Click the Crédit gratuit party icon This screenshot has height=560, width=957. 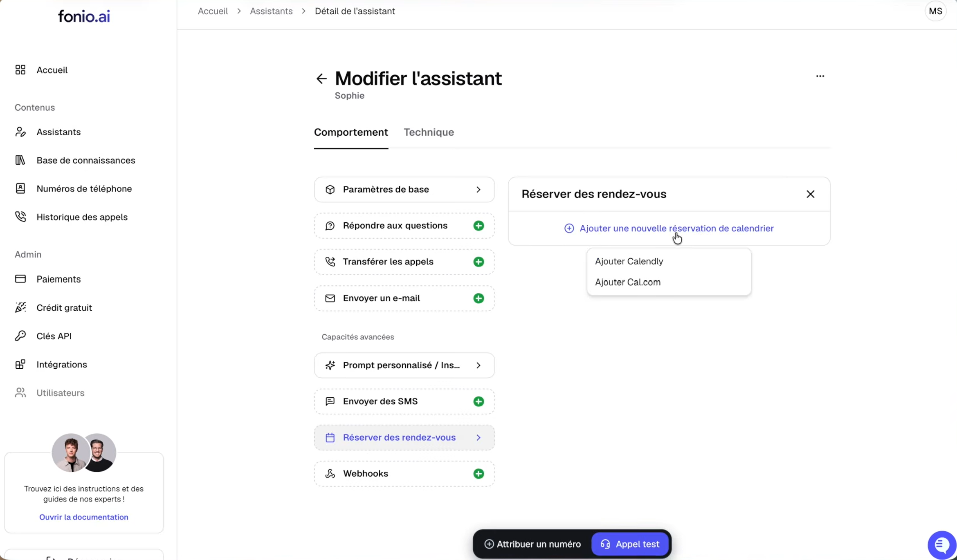[20, 307]
